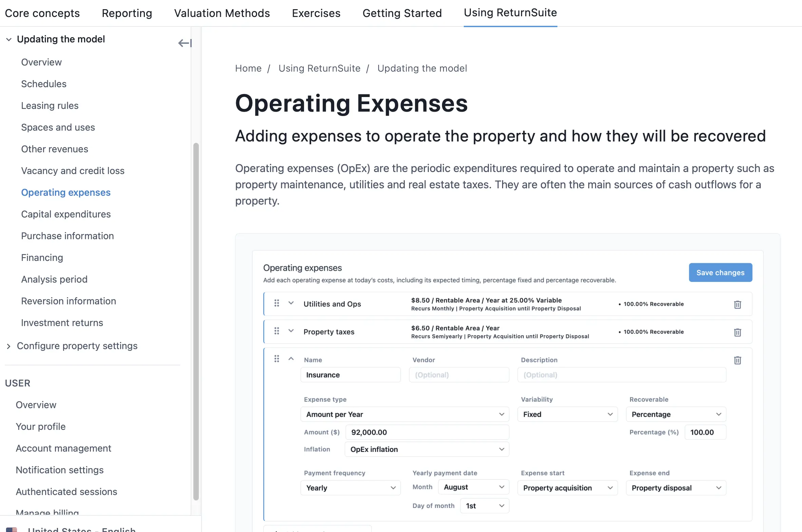Open the Day of month dropdown
This screenshot has width=802, height=532.
point(484,506)
